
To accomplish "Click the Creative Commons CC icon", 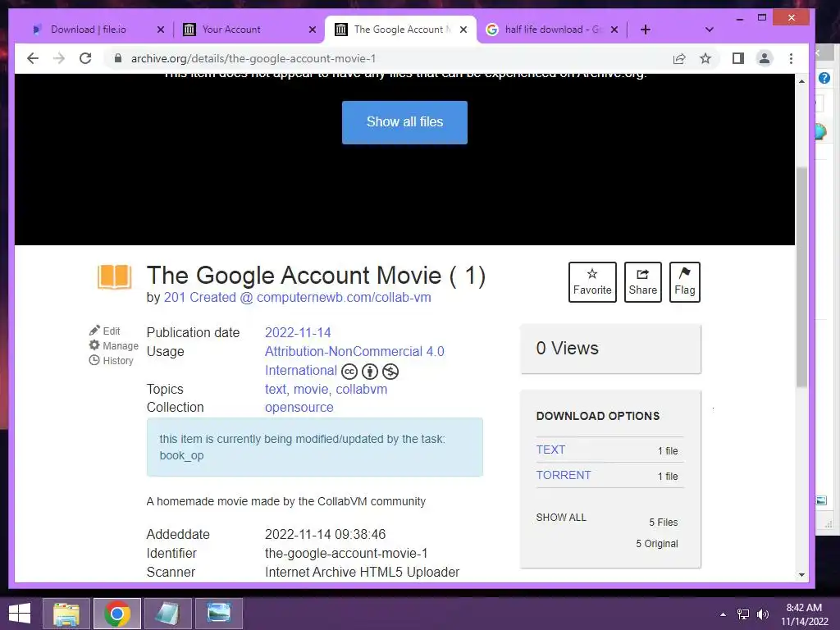I will 349,372.
